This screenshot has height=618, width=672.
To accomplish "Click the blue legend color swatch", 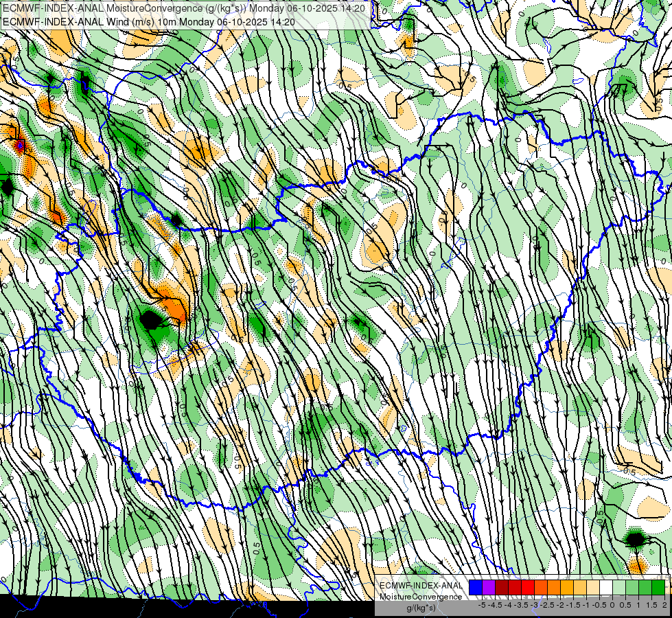I will tap(476, 588).
